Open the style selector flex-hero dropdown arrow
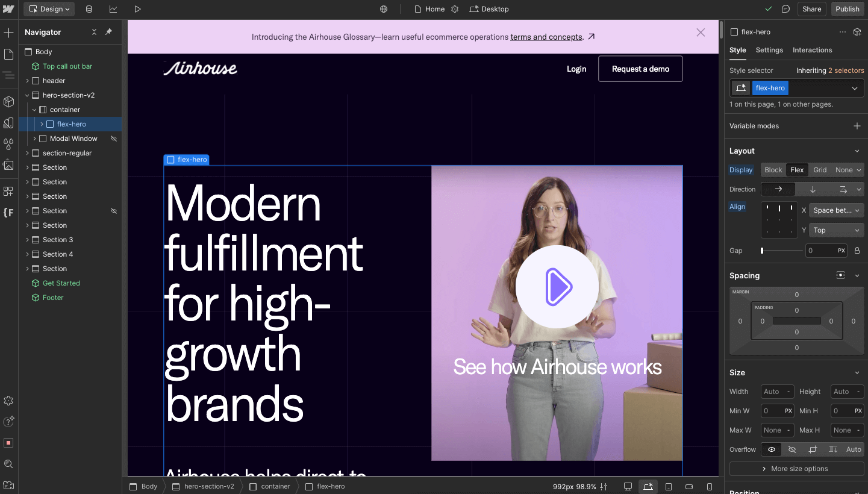868x494 pixels. (x=855, y=88)
